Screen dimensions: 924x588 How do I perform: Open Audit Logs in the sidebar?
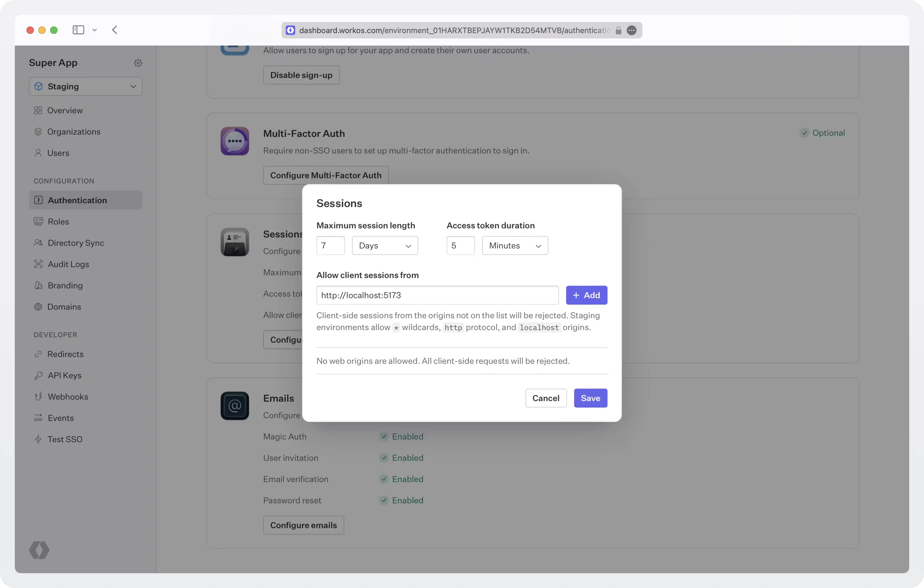[x=86, y=264]
